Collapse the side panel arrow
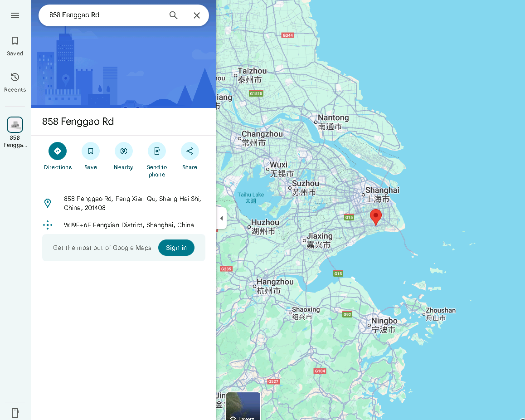 pos(221,218)
